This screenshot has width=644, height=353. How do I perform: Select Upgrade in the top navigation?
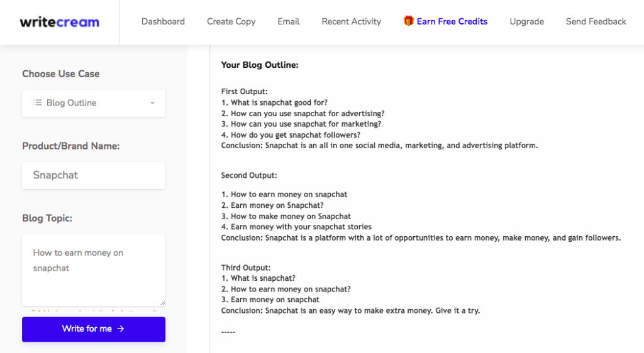click(526, 21)
